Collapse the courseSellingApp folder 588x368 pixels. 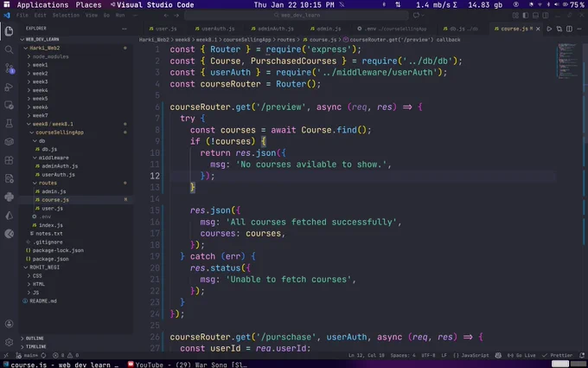click(x=76, y=132)
